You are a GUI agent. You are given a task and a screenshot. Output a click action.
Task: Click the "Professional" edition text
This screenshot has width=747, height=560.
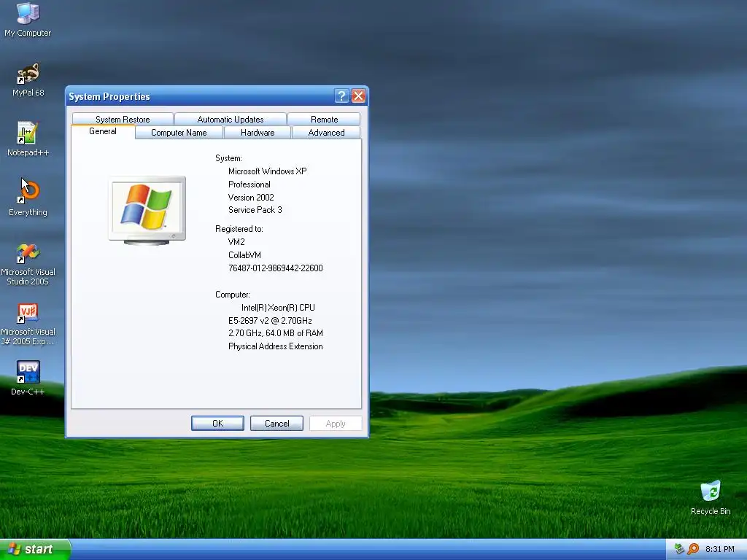tap(249, 184)
